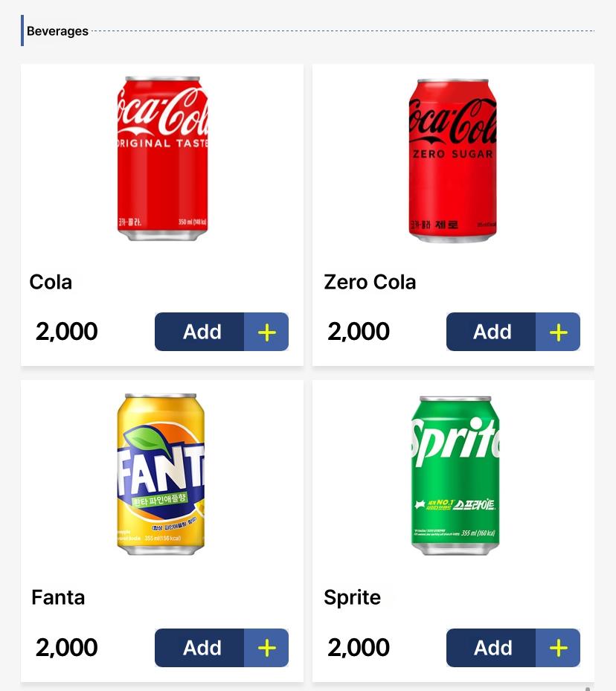Select the Coca-Cola Original can image
This screenshot has height=691, width=616.
[163, 158]
